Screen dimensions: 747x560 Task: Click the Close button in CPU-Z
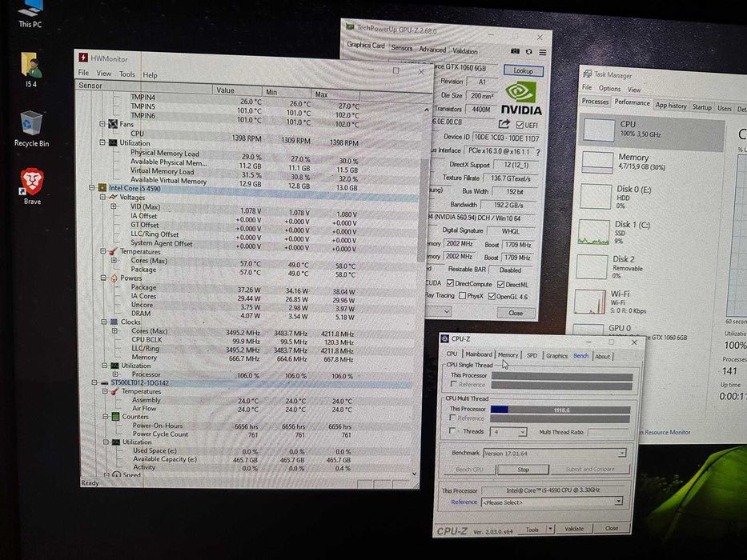click(x=612, y=528)
